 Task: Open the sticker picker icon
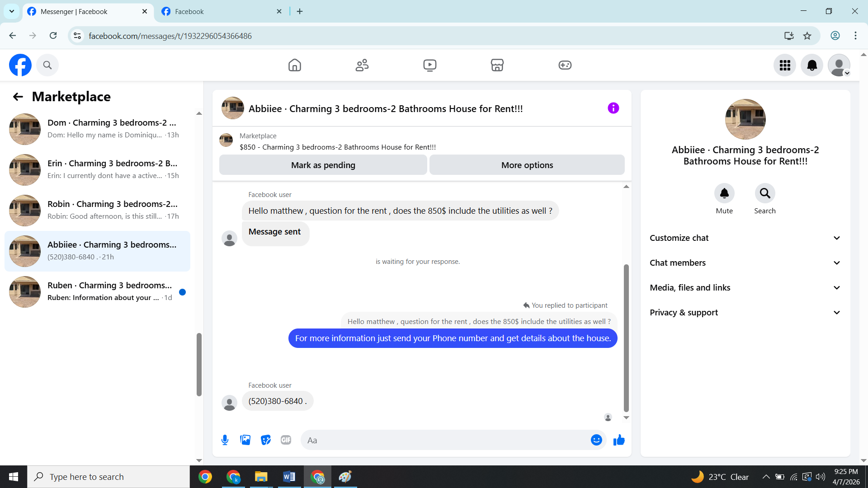(265, 440)
